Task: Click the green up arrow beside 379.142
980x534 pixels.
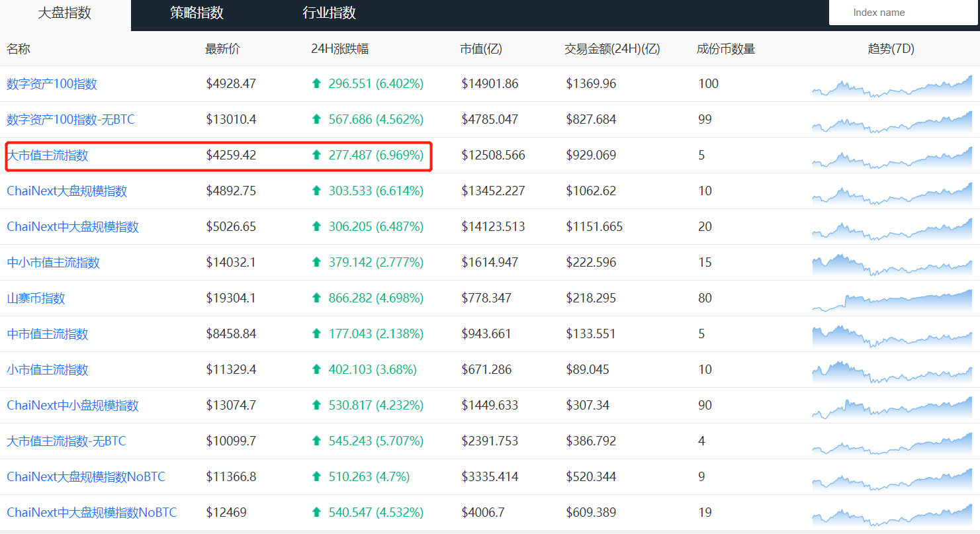Action: (316, 262)
